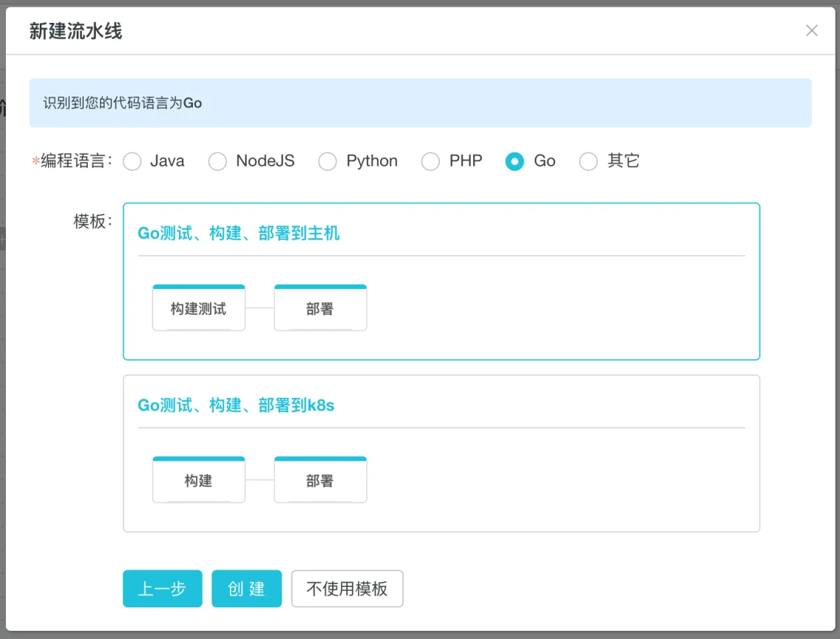Click the 构建测试 stage box
Viewport: 840px width, 639px height.
pyautogui.click(x=199, y=308)
